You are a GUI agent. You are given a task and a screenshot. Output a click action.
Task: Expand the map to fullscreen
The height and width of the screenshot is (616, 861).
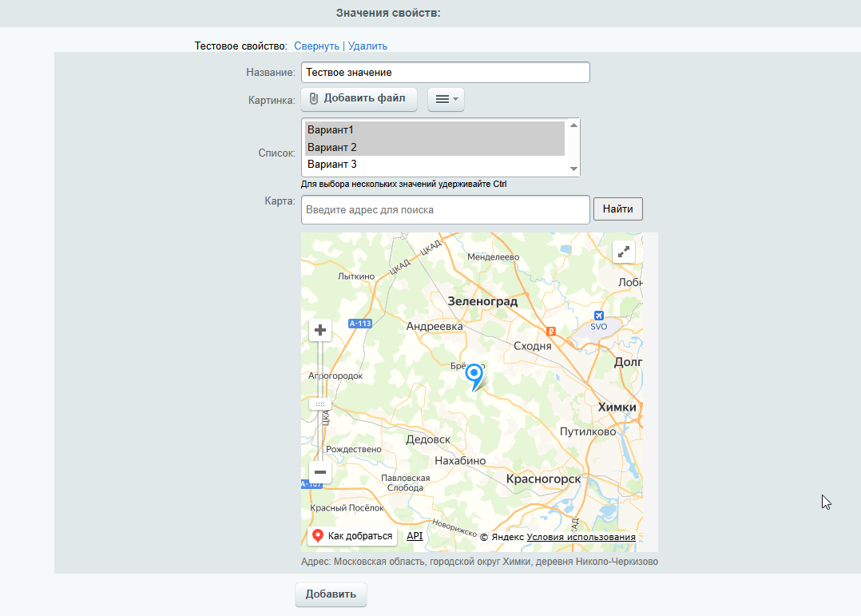tap(623, 251)
